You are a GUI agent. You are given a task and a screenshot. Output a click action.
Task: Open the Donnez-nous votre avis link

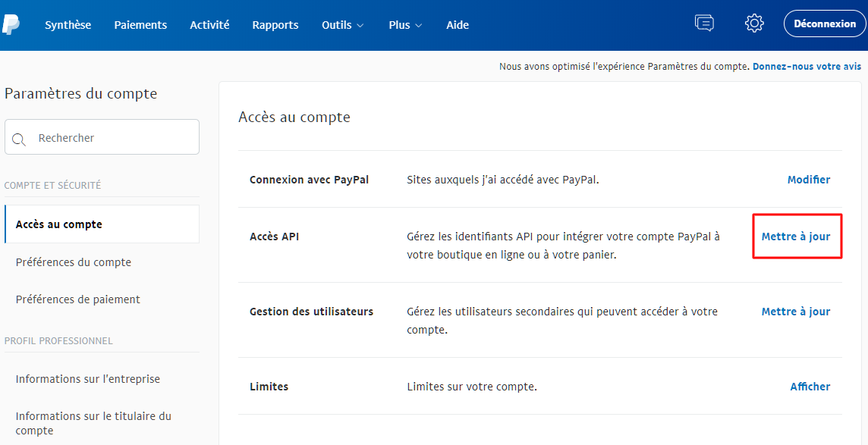[x=807, y=66]
